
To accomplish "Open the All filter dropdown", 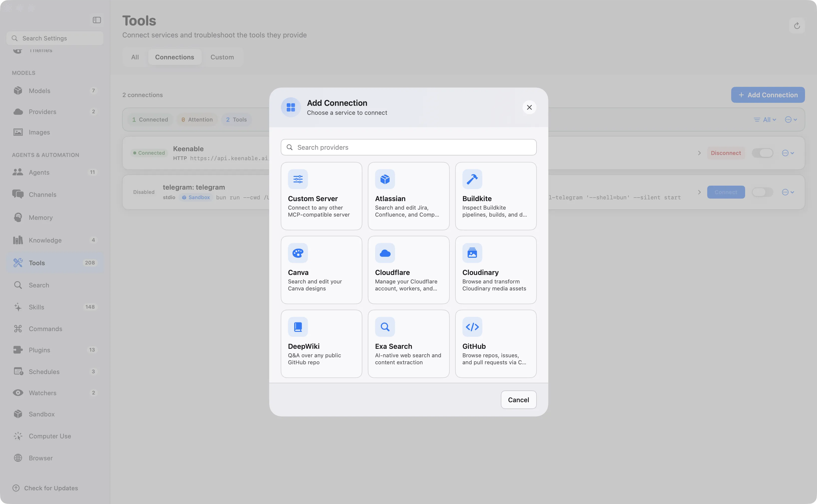I will click(x=765, y=120).
